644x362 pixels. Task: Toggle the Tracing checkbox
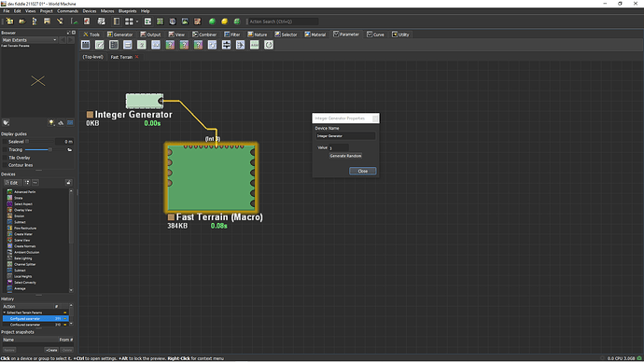click(x=6, y=150)
